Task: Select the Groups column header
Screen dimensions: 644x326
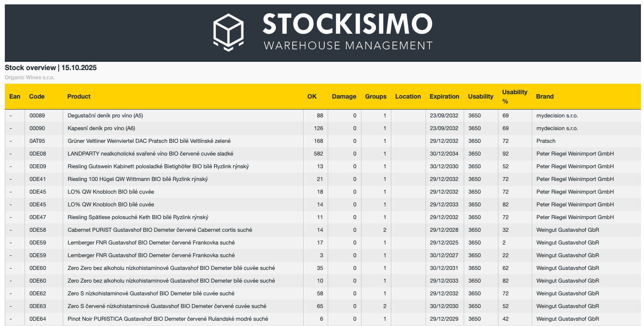Action: (376, 96)
